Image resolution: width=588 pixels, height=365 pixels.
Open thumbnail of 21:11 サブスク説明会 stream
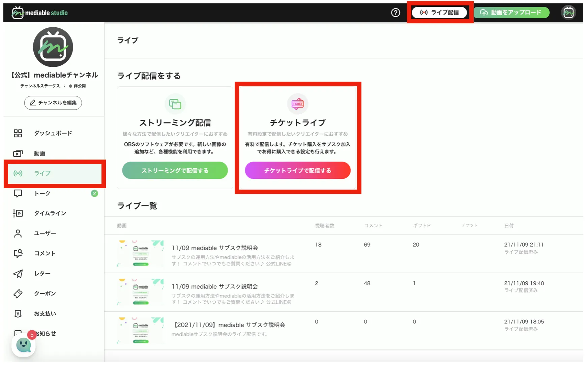point(140,254)
